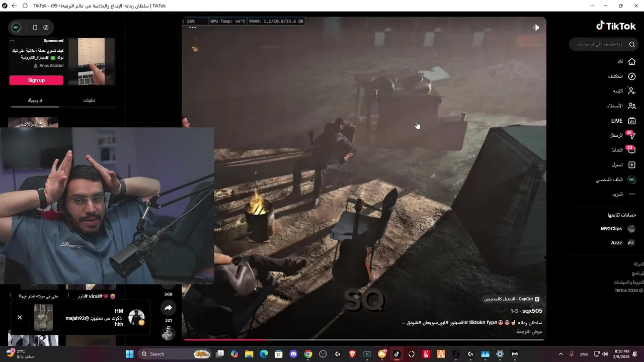Click the taskbar Search box
The height and width of the screenshot is (362, 644).
(x=175, y=354)
